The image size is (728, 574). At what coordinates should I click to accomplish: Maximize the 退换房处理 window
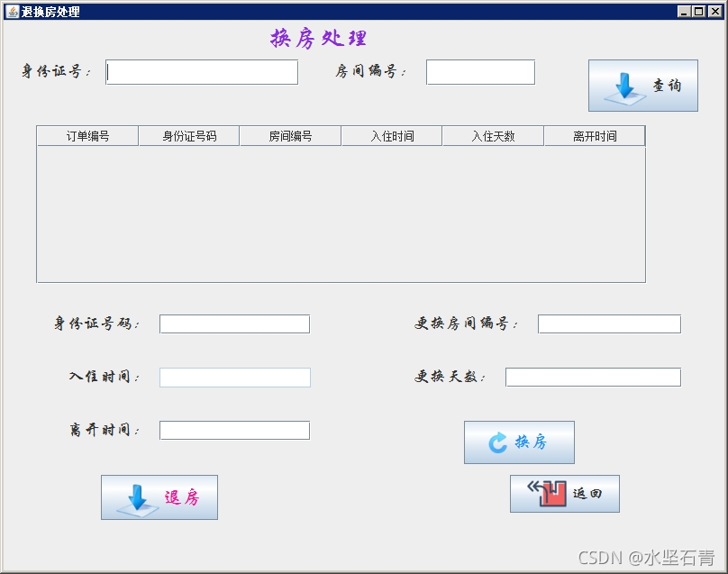point(699,11)
